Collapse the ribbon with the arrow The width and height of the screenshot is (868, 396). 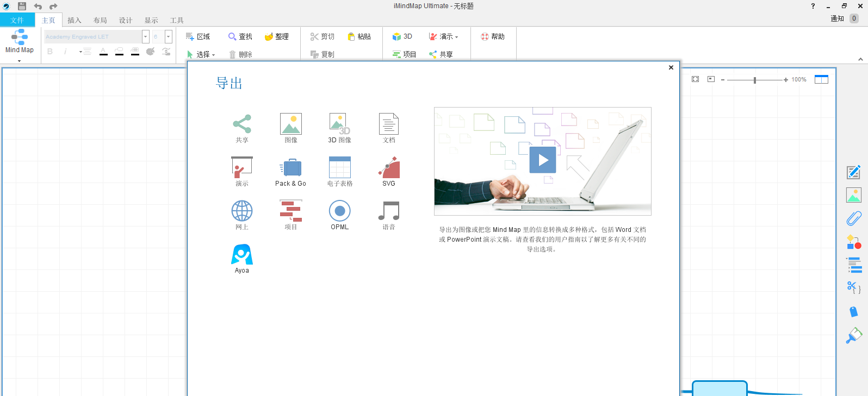click(860, 59)
